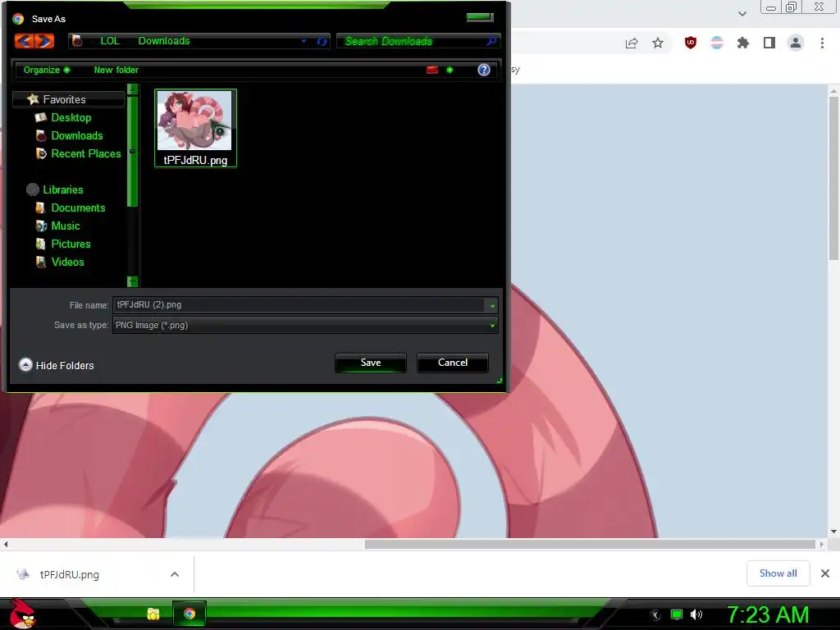
Task: Select Libraries in the navigation pane
Action: (63, 189)
